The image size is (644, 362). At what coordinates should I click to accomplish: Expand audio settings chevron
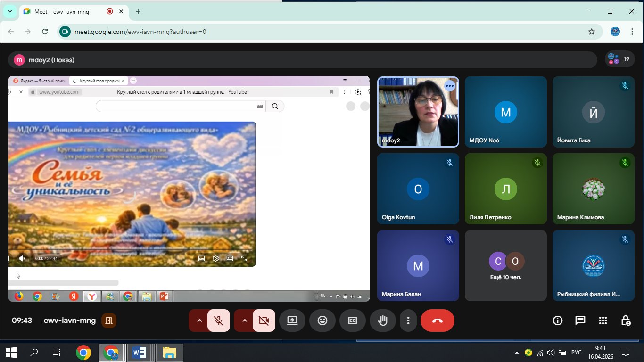[x=199, y=321]
